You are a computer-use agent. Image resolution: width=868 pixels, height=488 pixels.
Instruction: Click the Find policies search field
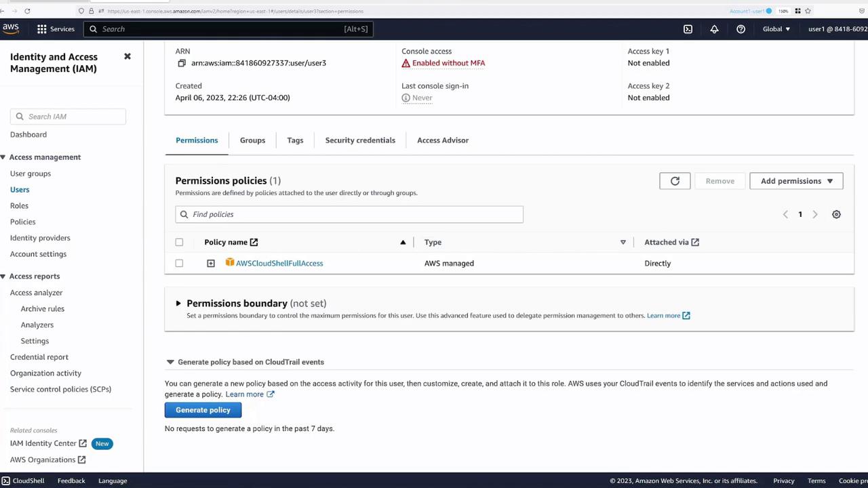[349, 214]
